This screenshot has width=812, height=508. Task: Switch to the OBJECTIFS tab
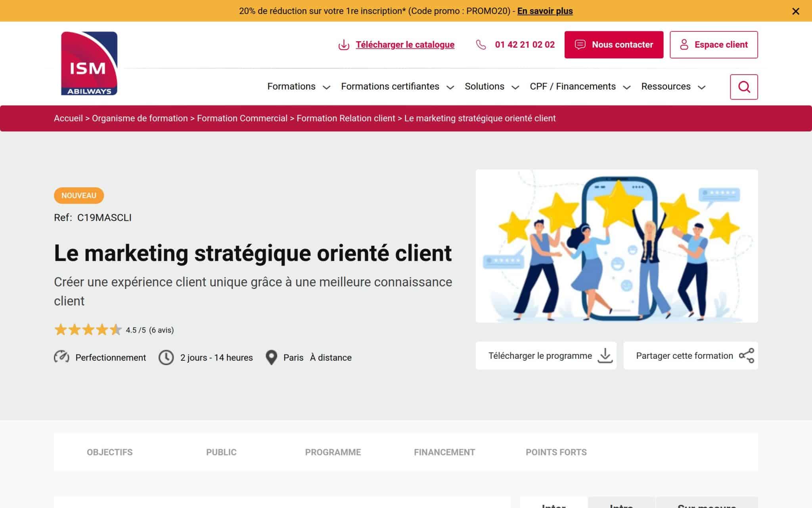[x=109, y=452]
